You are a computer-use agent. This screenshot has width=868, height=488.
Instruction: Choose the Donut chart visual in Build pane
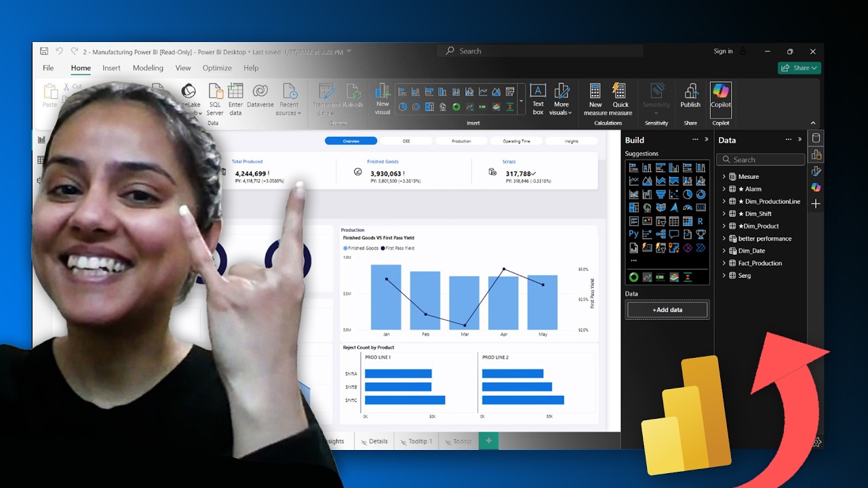[x=701, y=195]
